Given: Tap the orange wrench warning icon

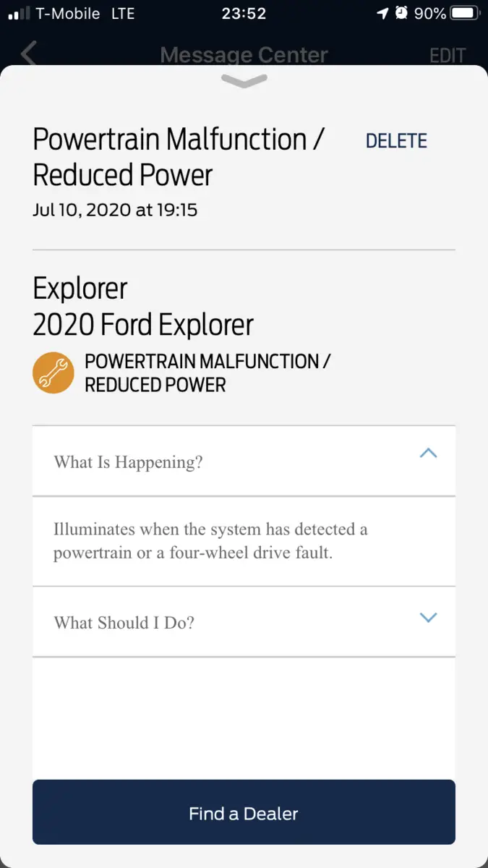Looking at the screenshot, I should pos(53,373).
